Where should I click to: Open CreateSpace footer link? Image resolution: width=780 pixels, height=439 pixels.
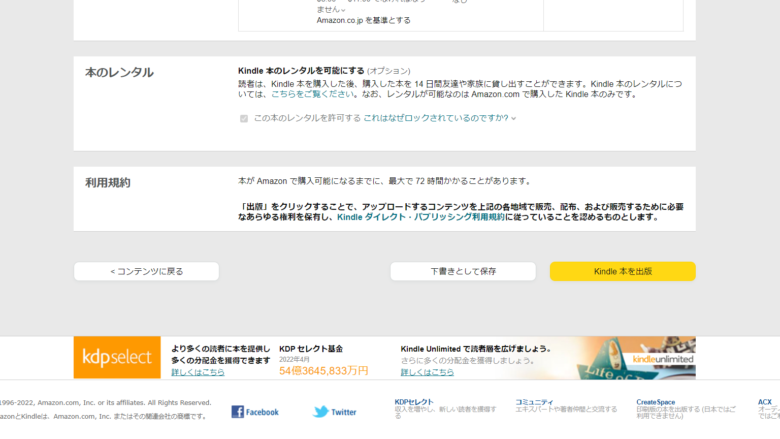pyautogui.click(x=656, y=402)
